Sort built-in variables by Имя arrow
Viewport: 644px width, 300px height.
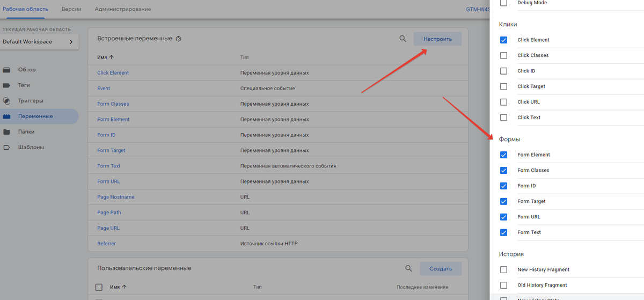point(112,57)
